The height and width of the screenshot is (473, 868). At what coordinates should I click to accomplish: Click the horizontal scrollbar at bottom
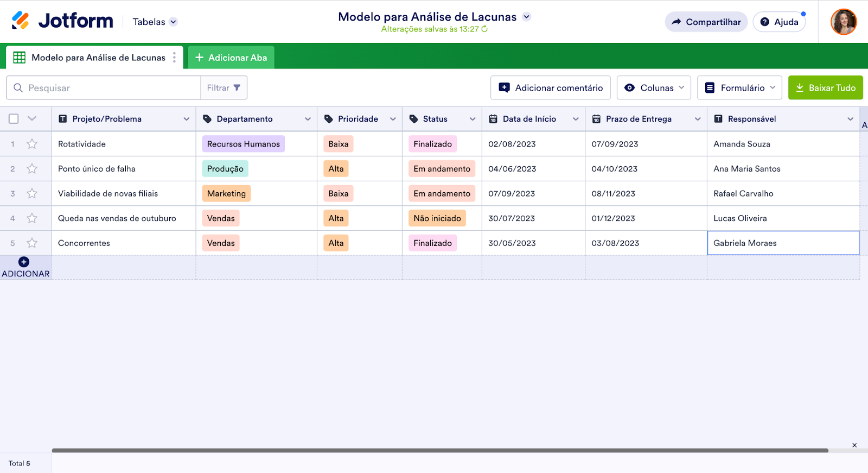point(440,450)
